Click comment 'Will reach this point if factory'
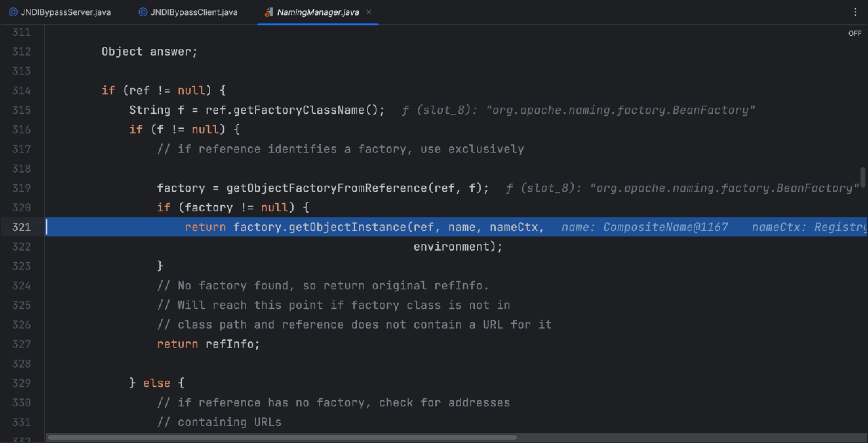This screenshot has height=443, width=868. 334,305
